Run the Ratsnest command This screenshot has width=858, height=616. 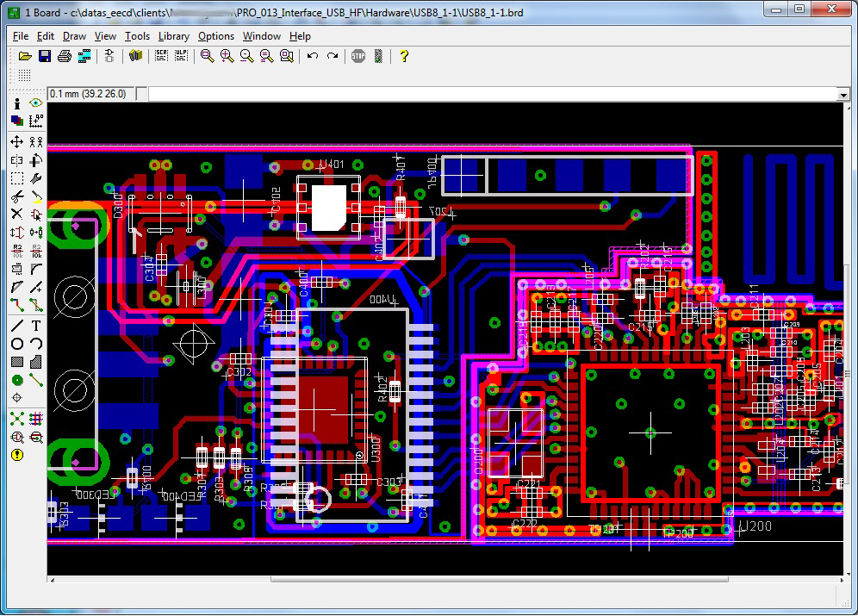click(x=16, y=419)
